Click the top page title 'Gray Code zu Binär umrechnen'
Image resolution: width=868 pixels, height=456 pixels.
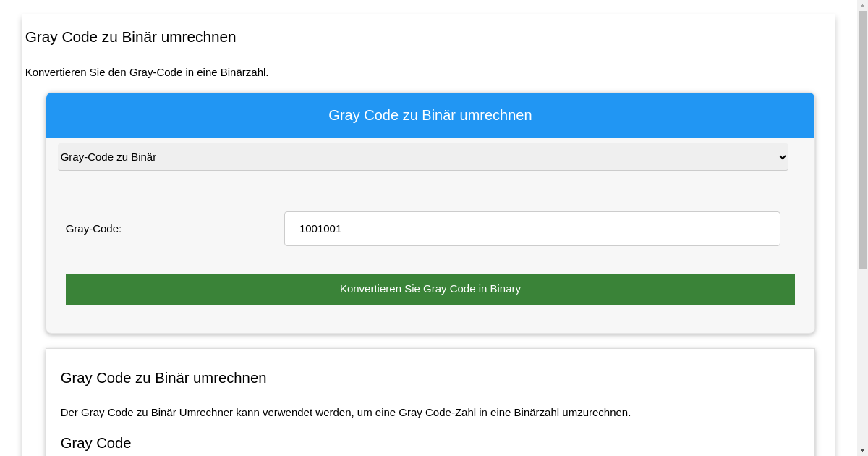(x=130, y=37)
